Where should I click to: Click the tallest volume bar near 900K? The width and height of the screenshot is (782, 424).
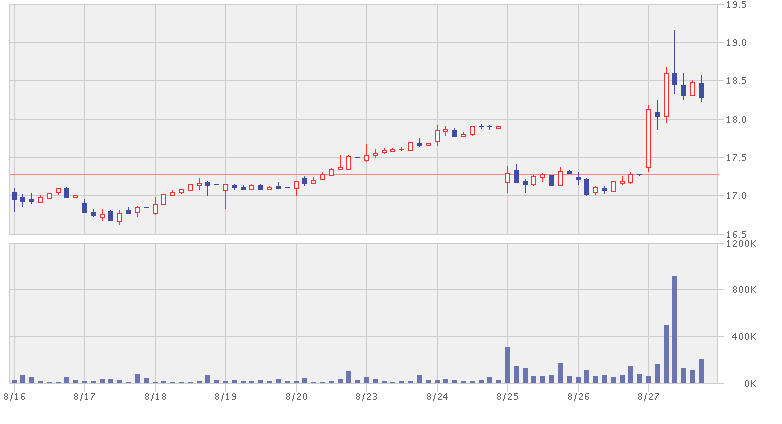tap(674, 330)
